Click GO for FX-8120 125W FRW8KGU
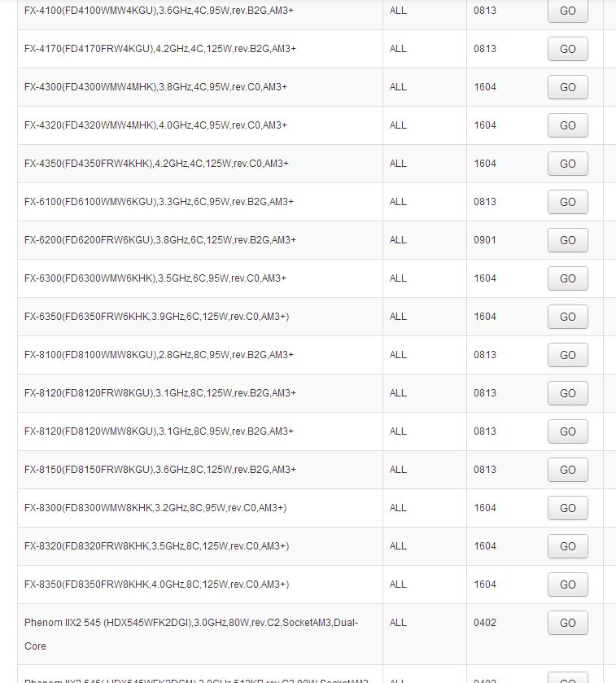Viewport: 616px width, 683px height. [x=568, y=393]
